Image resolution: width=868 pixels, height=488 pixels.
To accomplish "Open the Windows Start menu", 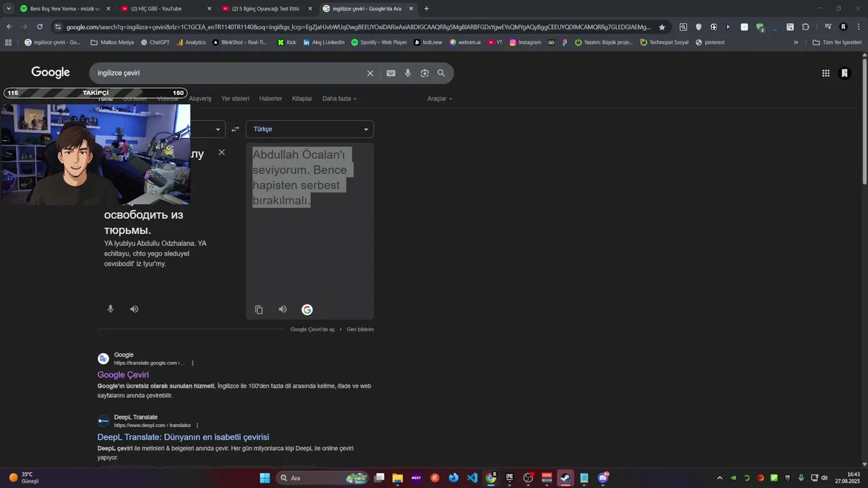I will pyautogui.click(x=264, y=478).
